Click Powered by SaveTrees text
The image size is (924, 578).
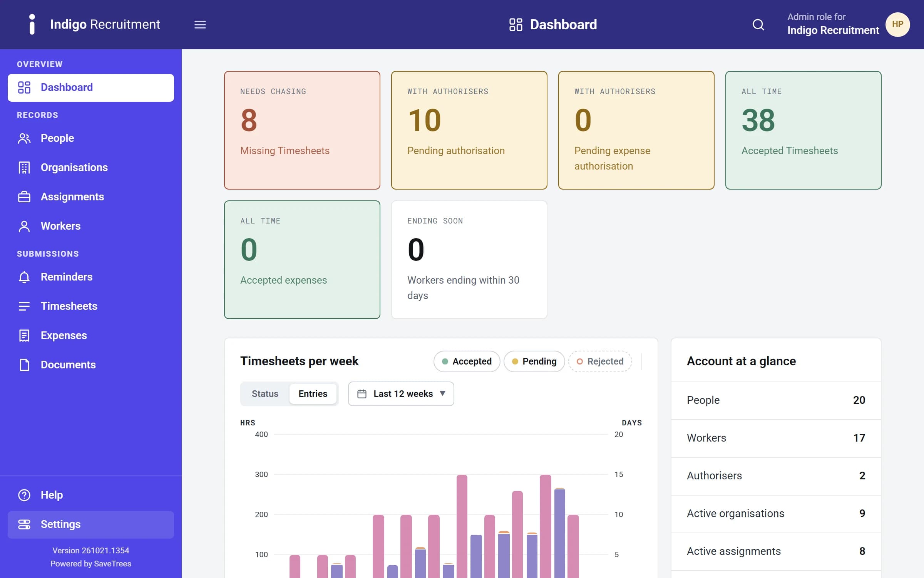coord(91,564)
